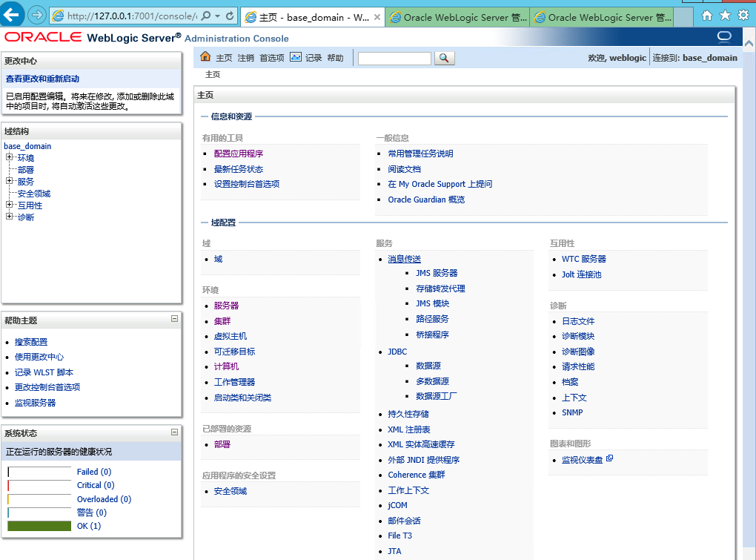Viewport: 756px width, 560px height.
Task: Open the JMS 服务器 link
Action: [437, 273]
